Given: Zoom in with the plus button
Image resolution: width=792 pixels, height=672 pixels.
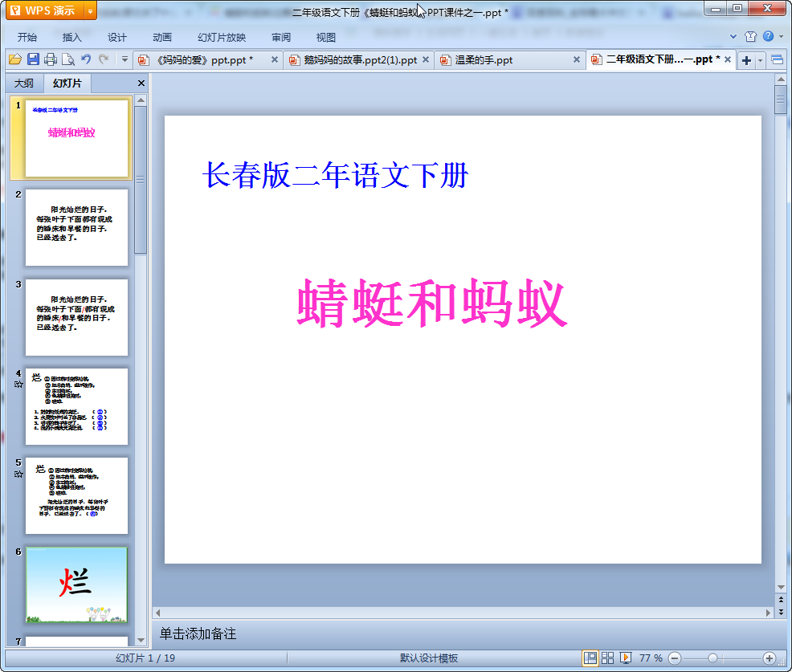Looking at the screenshot, I should [770, 658].
